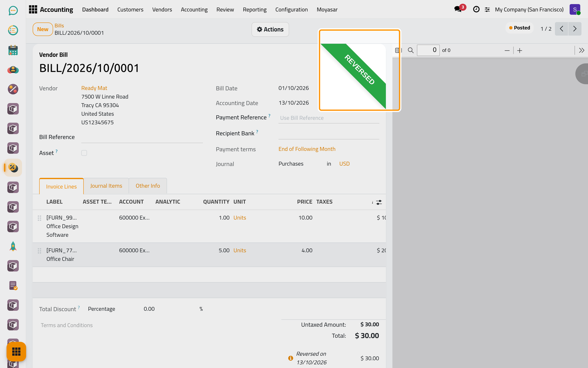Viewport: 588px width, 368px height.
Task: Open the rocket icon app in sidebar
Action: click(13, 246)
